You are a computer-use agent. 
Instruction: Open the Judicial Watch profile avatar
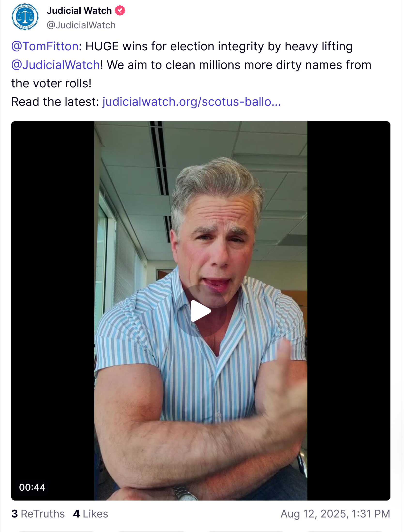pos(25,17)
